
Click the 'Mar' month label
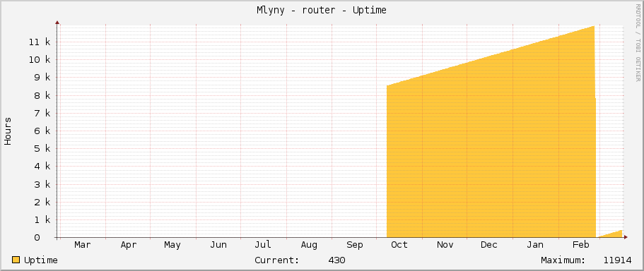(83, 245)
